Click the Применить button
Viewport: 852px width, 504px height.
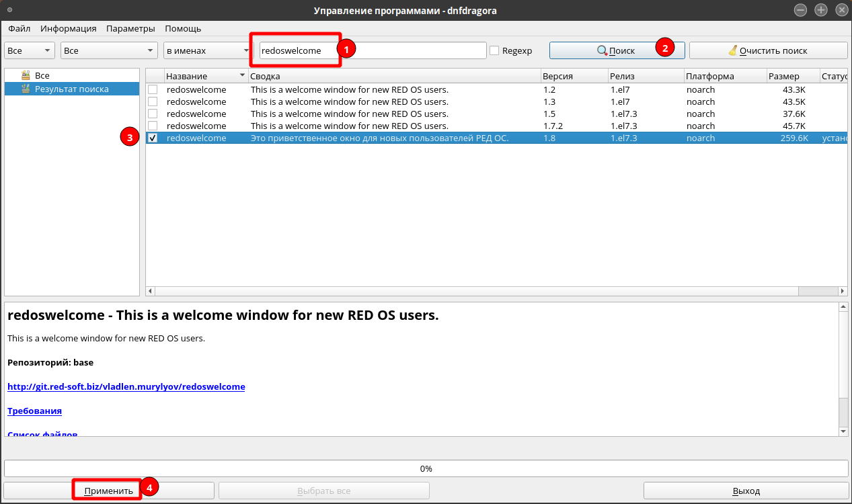click(x=109, y=491)
